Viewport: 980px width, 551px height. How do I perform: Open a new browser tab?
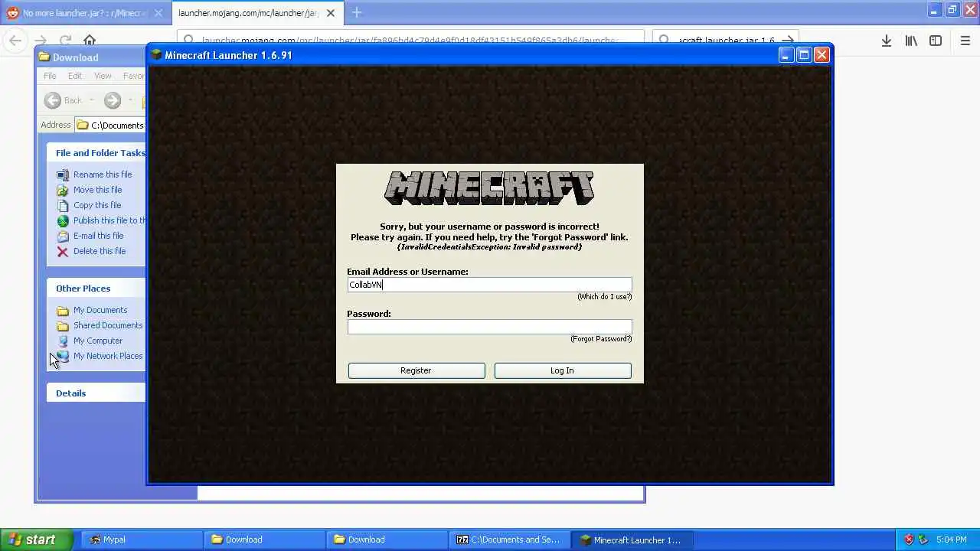click(357, 12)
